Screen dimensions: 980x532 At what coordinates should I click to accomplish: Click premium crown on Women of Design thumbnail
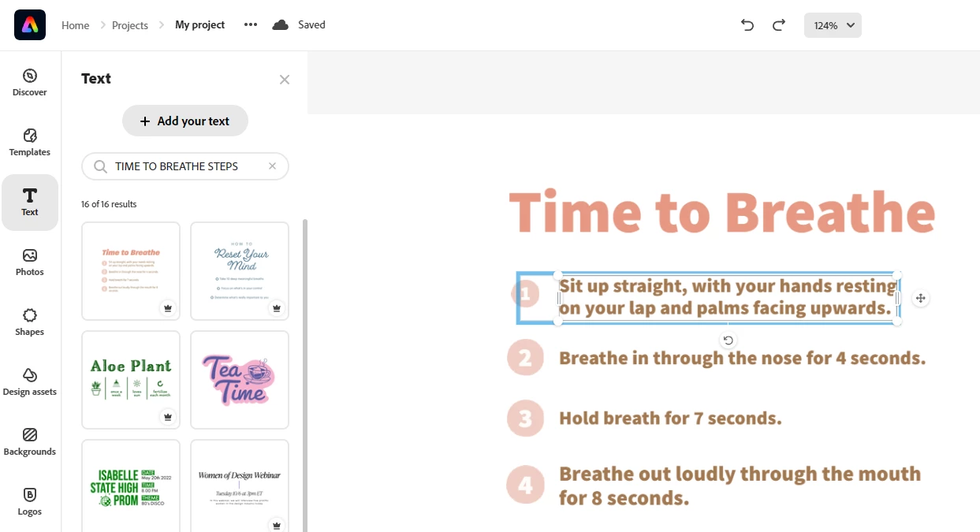[276, 524]
